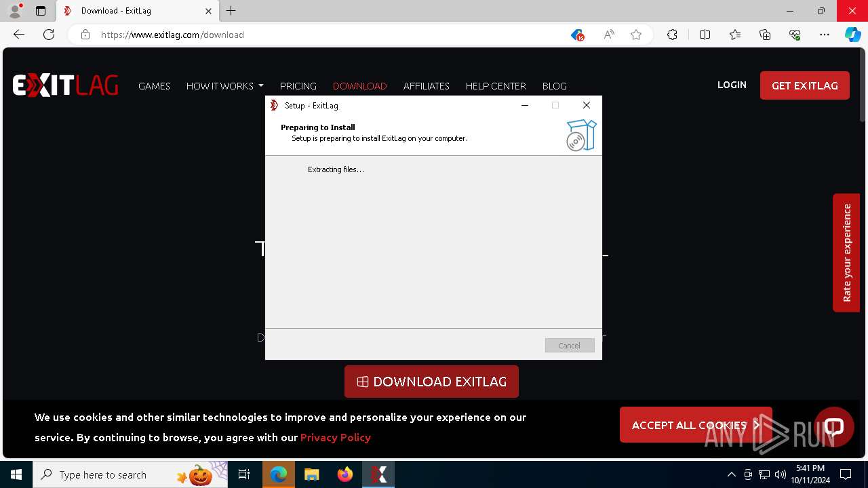Open the notification center icon
This screenshot has width=868, height=488.
[x=846, y=474]
